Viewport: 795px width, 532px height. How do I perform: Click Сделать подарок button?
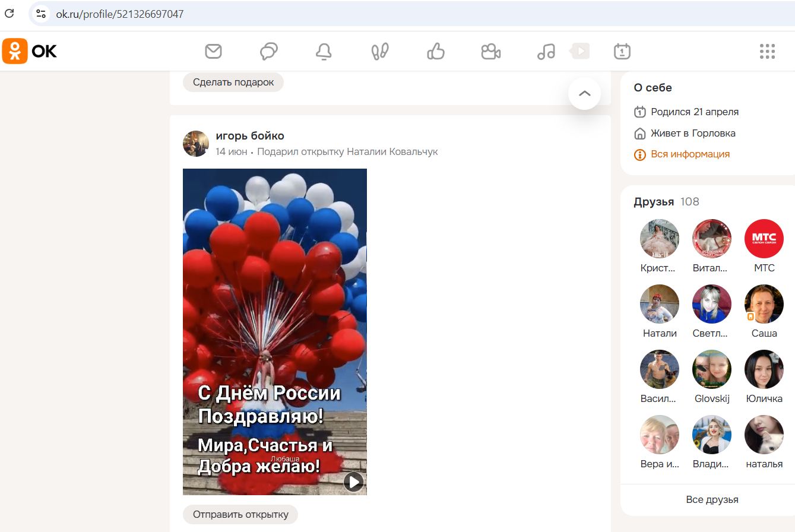[x=233, y=82]
